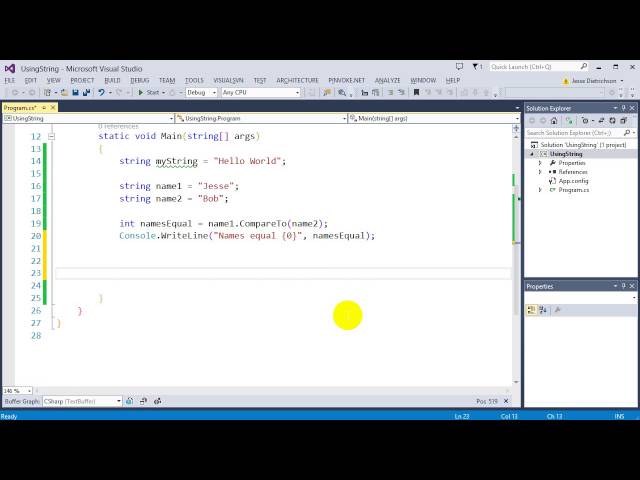The image size is (640, 480).
Task: Click the New Project toolbar icon
Action: click(48, 93)
